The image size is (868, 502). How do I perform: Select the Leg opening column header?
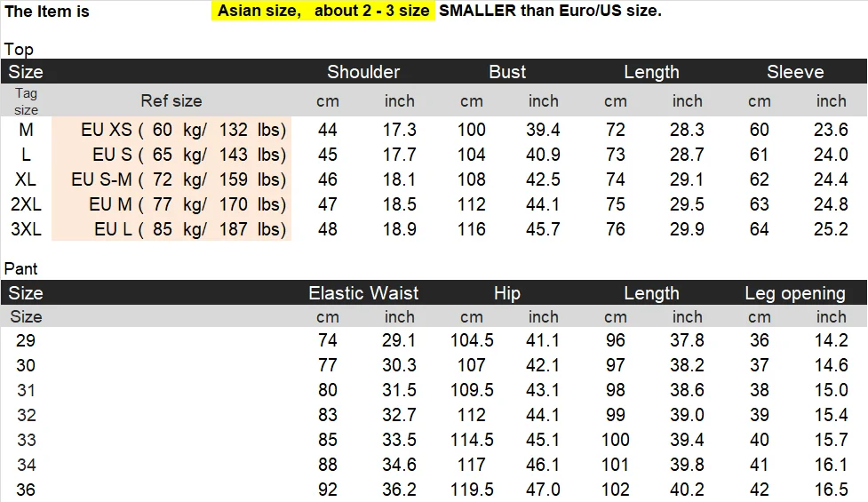pos(795,293)
